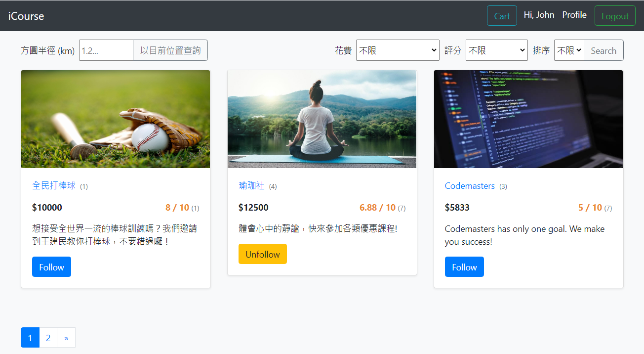Open the Codemasters course link

pos(470,186)
